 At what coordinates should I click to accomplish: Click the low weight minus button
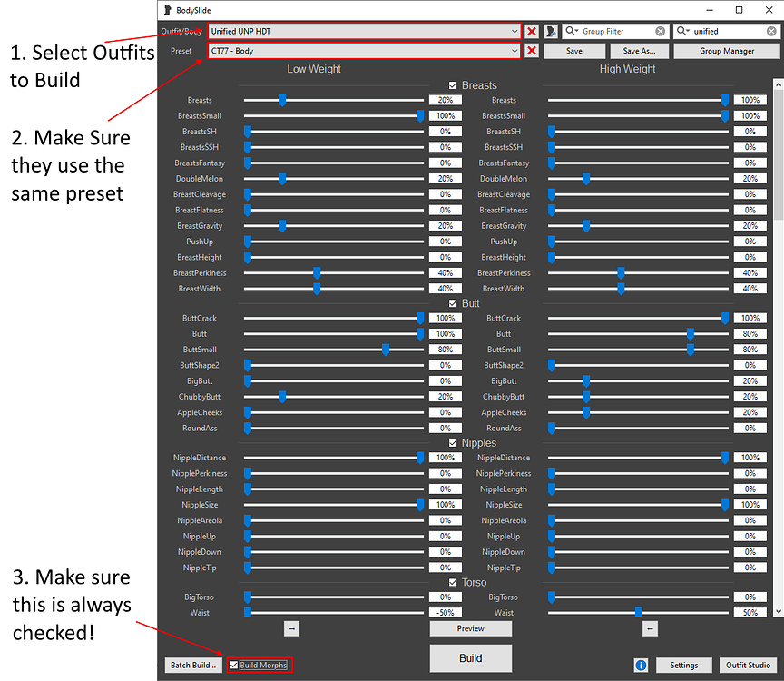291,628
